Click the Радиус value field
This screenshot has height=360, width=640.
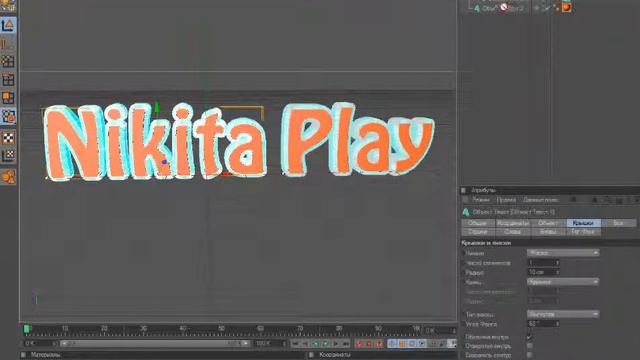click(543, 272)
